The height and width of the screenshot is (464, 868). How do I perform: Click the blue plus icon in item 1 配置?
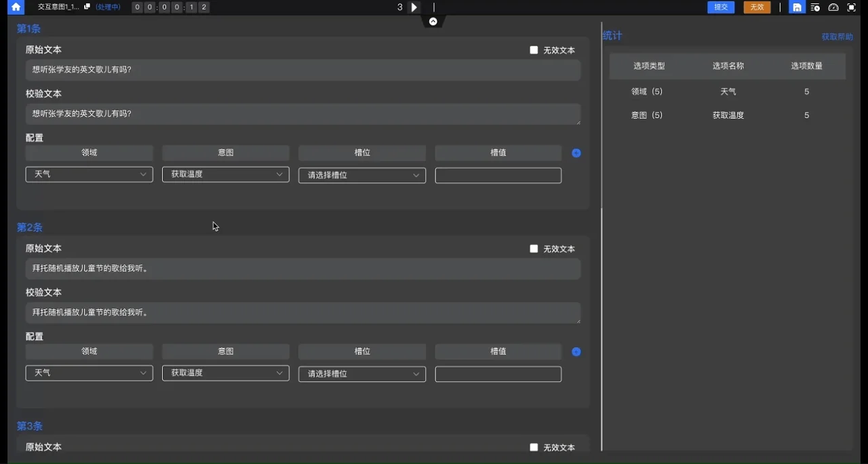[576, 153]
